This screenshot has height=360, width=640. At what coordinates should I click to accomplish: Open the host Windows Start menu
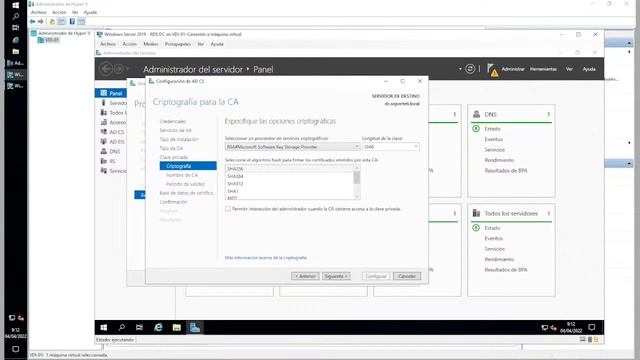[16, 5]
